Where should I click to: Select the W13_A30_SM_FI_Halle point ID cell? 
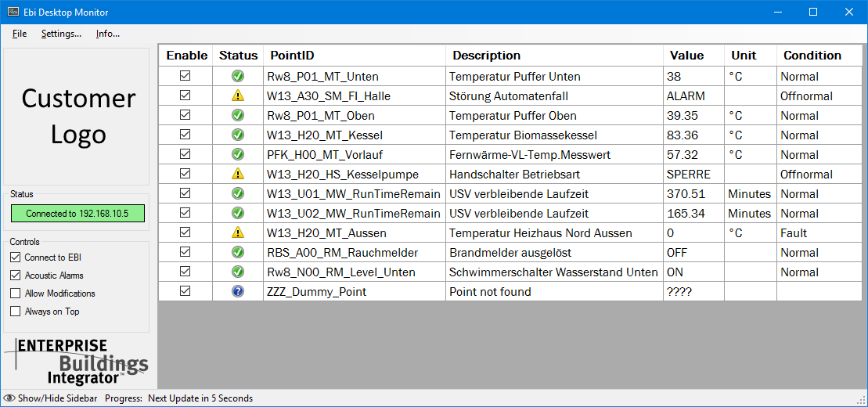pyautogui.click(x=355, y=95)
